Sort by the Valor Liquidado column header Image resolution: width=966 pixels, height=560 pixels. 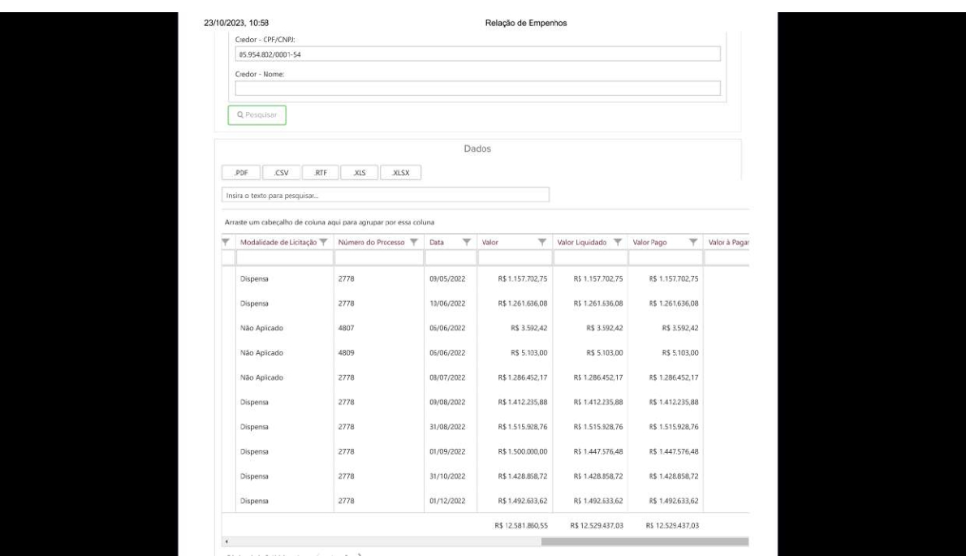(x=580, y=242)
